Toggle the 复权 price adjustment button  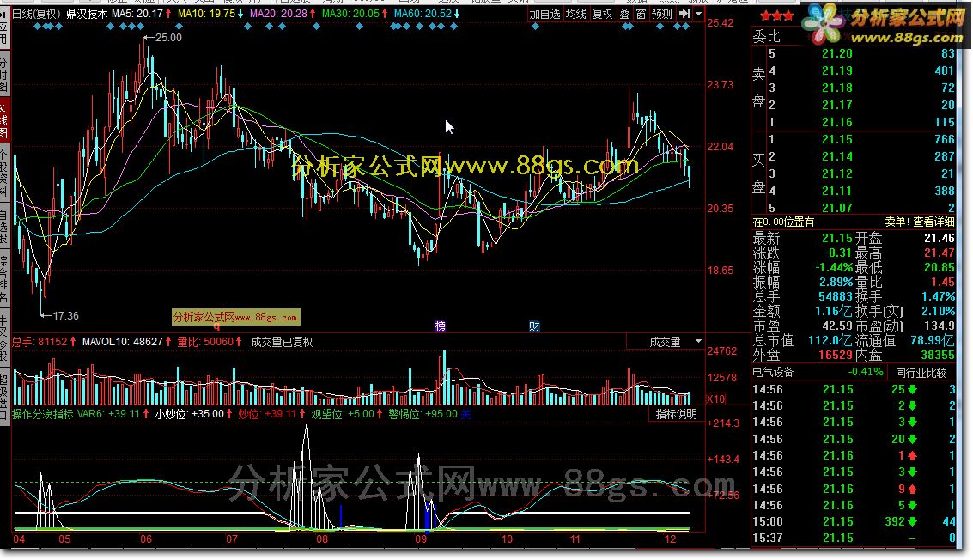[602, 14]
